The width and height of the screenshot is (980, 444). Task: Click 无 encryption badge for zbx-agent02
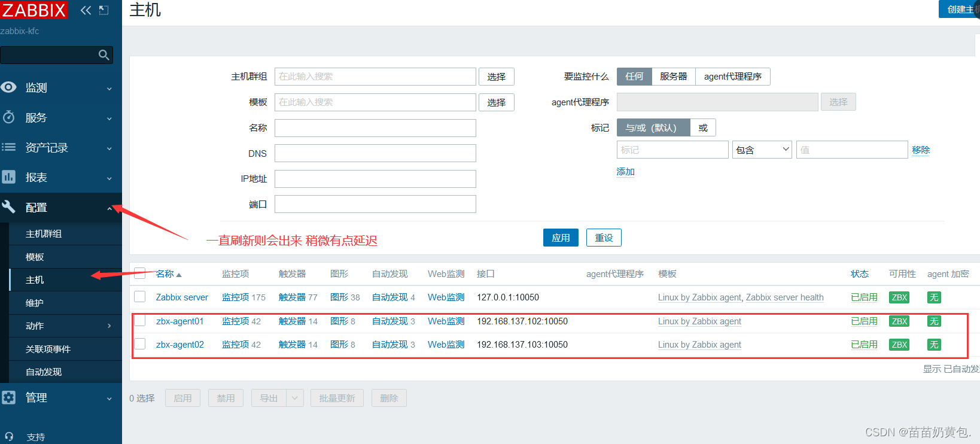pyautogui.click(x=934, y=345)
